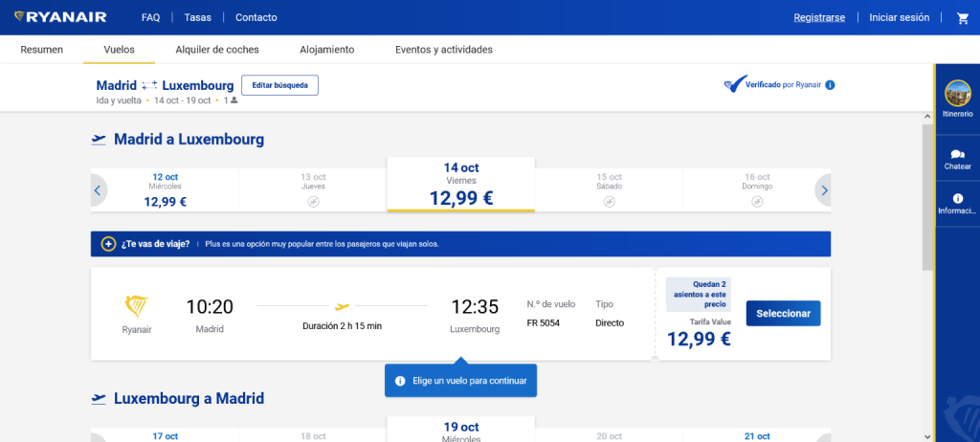Show earlier outbound dates with left arrow
This screenshot has height=442, width=980.
[99, 190]
